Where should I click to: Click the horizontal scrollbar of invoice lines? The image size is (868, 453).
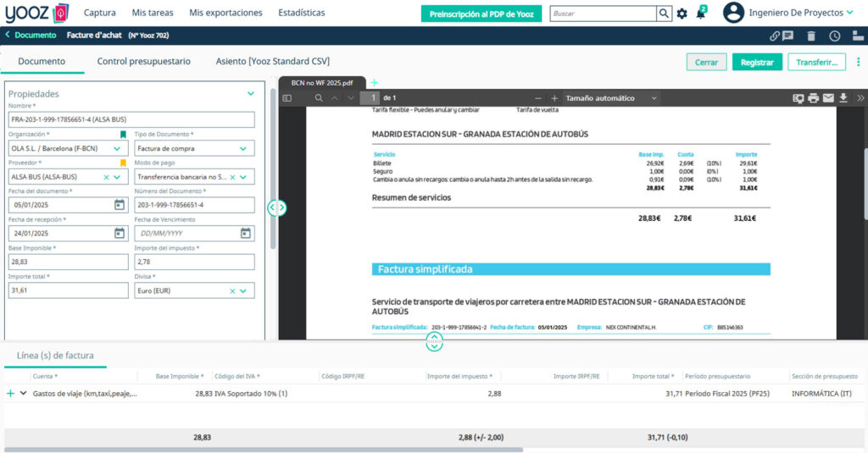(x=264, y=450)
